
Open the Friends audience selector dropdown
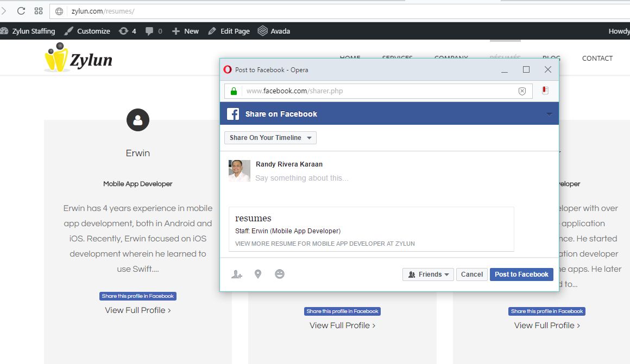(x=428, y=274)
